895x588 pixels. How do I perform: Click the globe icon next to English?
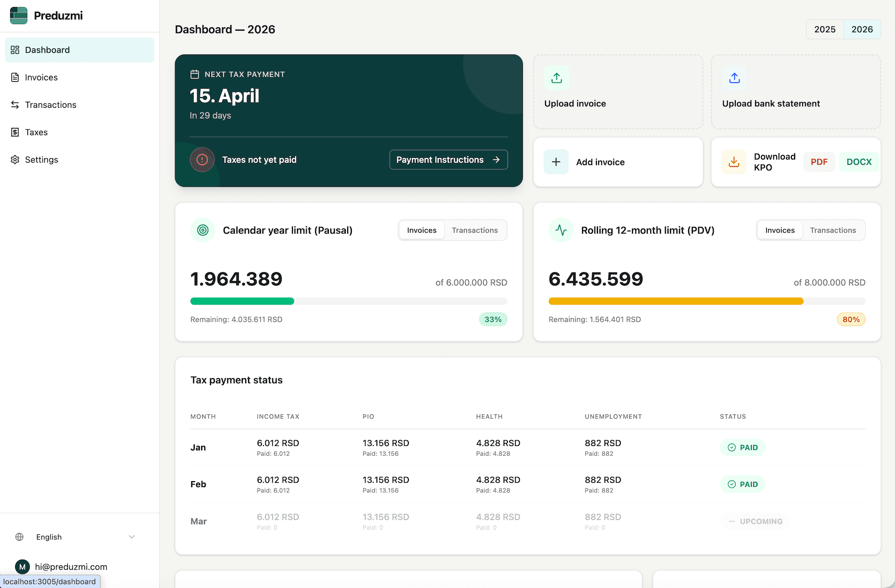pyautogui.click(x=19, y=537)
